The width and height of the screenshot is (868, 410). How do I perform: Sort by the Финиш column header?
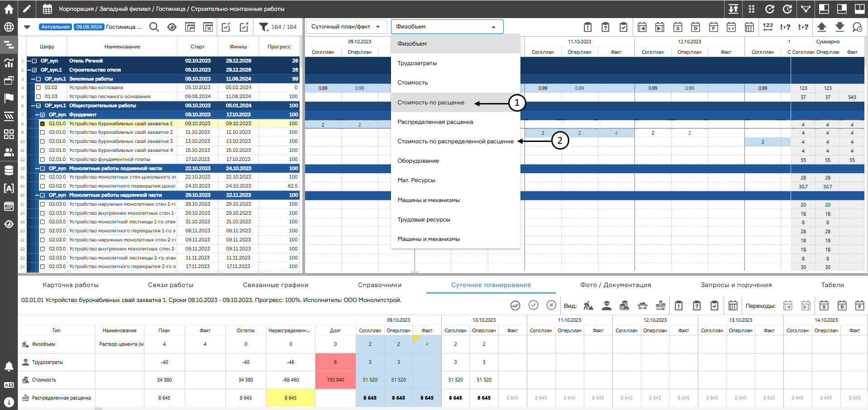click(238, 47)
